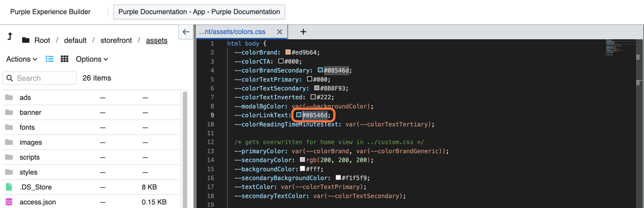Click the scripts folder icon
The width and height of the screenshot is (644, 208).
point(9,157)
